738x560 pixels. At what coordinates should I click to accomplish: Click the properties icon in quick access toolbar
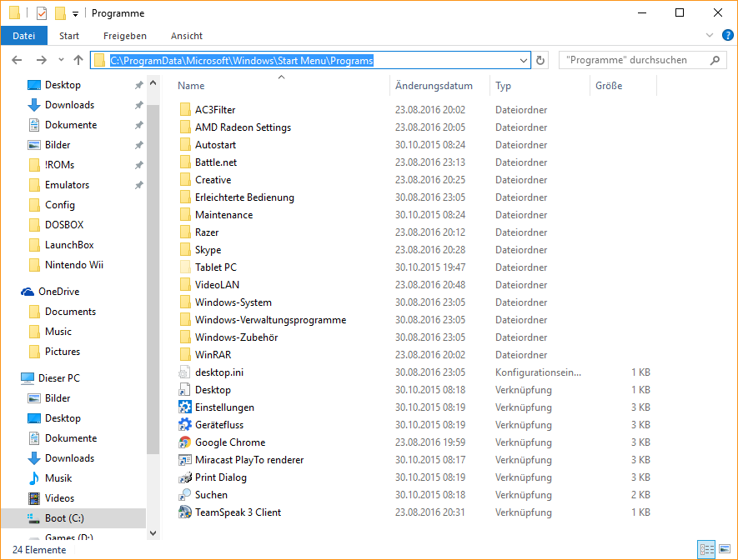[x=42, y=13]
